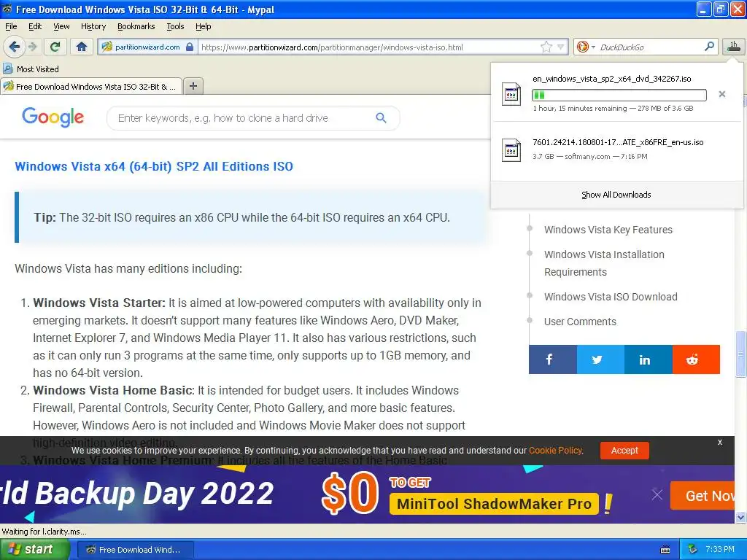This screenshot has height=560, width=747.
Task: Click the 7601.24214 ISO file icon
Action: click(511, 150)
